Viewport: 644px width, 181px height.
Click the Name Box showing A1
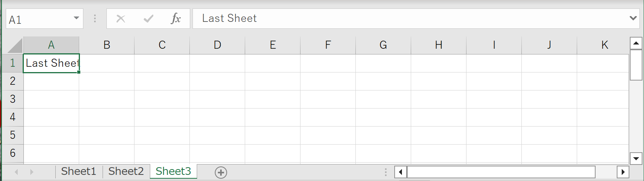point(38,19)
